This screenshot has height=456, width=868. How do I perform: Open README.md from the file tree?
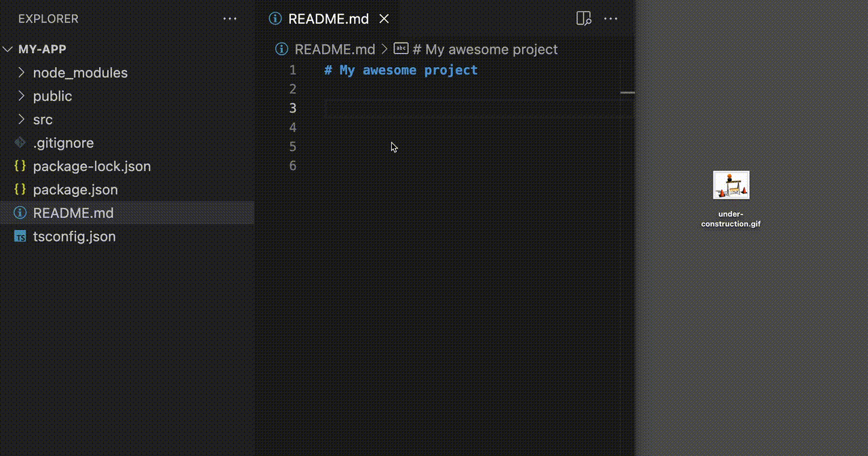73,212
